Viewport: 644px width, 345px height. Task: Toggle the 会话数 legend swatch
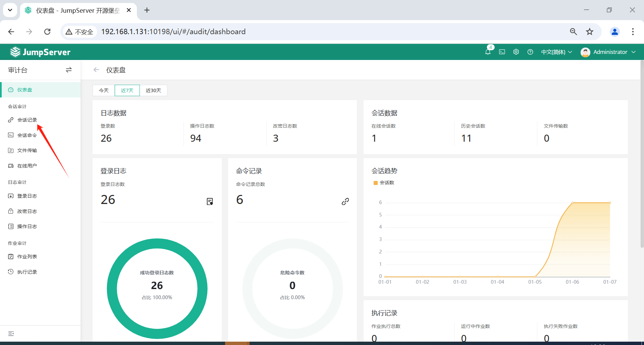376,183
